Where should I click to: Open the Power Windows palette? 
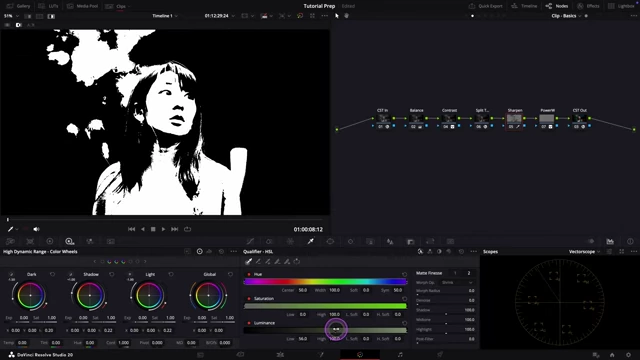[x=330, y=241]
